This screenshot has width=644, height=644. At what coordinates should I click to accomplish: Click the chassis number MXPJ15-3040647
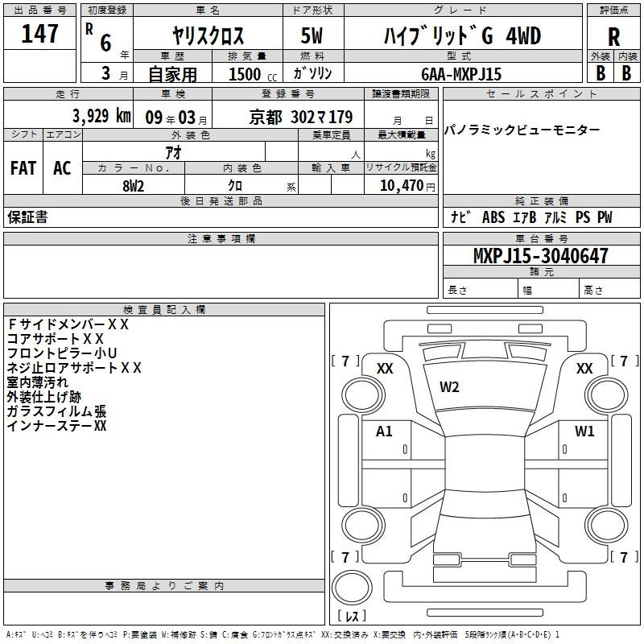pyautogui.click(x=529, y=256)
